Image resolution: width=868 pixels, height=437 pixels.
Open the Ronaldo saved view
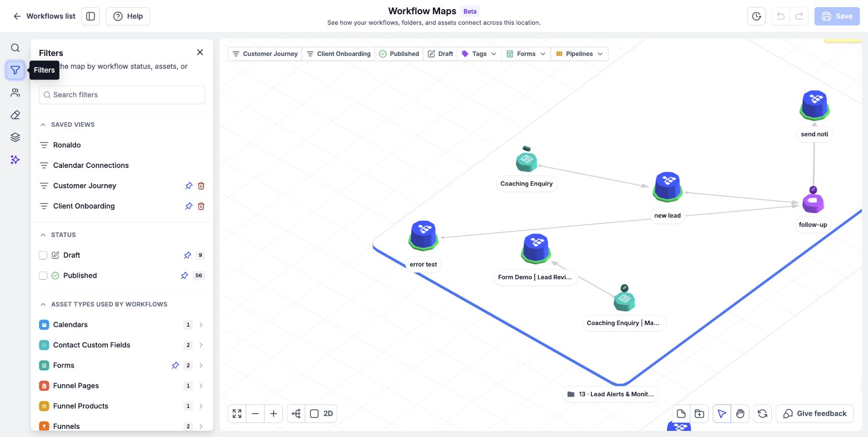[122, 145]
